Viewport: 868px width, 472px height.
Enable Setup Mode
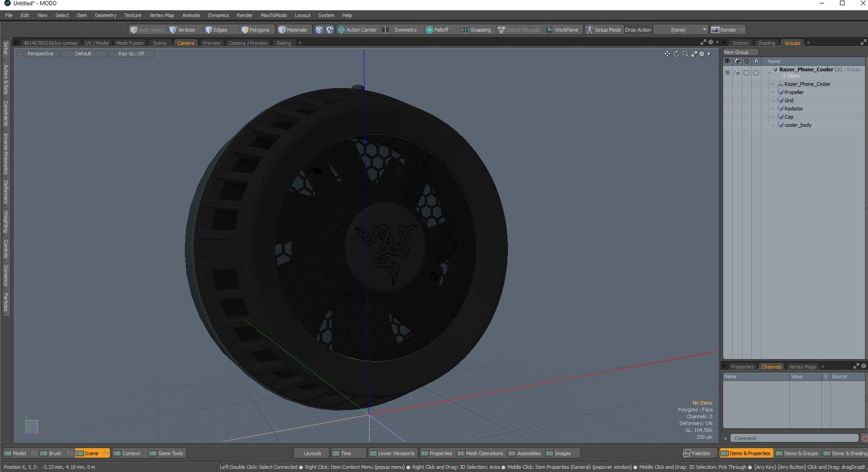(x=604, y=30)
